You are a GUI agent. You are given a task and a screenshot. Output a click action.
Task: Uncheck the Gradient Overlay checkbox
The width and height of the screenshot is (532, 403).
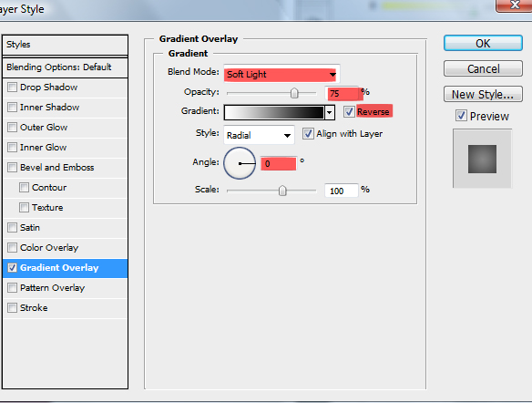12,268
